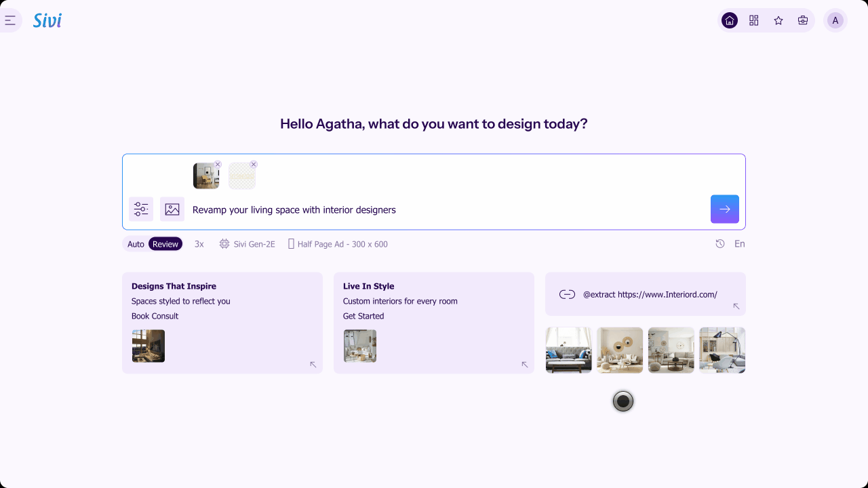Select the floor lamp and chair photo

pyautogui.click(x=722, y=350)
